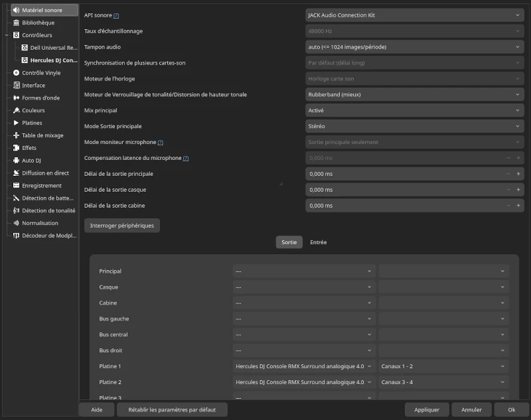Expand the Tampon audio dropdown

(414, 47)
